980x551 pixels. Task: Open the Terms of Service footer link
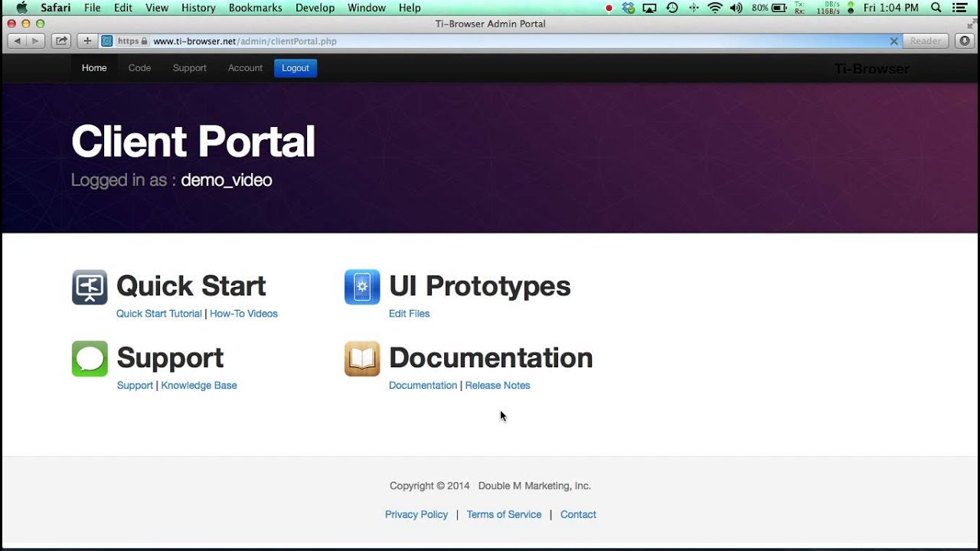504,515
